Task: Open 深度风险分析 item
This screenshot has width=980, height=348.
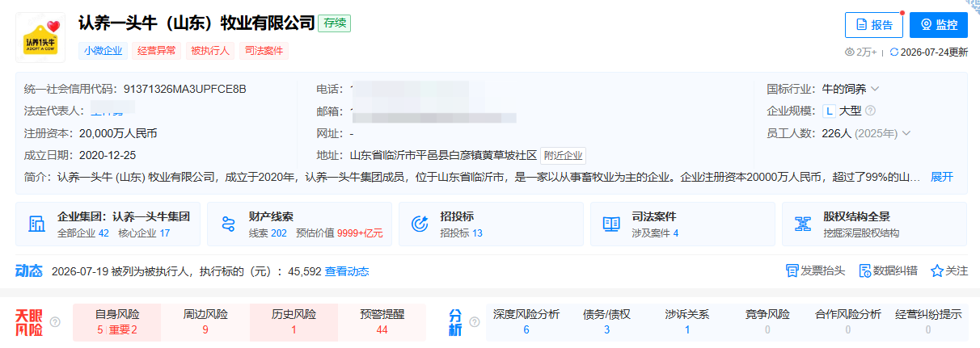Action: [526, 321]
